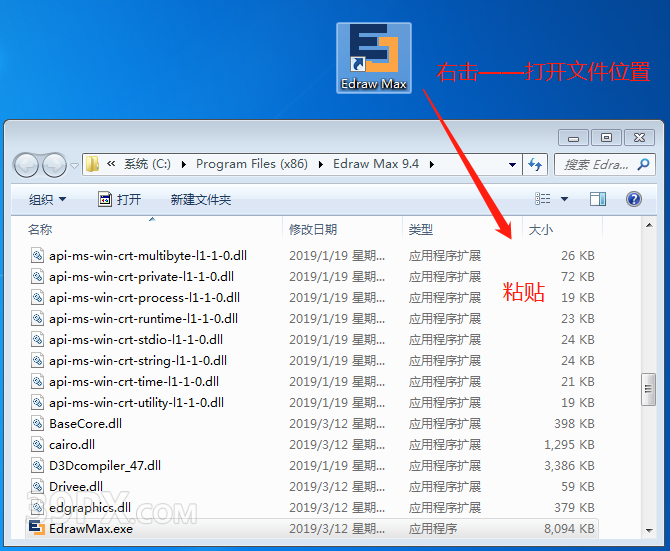Maximize the Explorer window
The image size is (670, 551).
(x=606, y=138)
